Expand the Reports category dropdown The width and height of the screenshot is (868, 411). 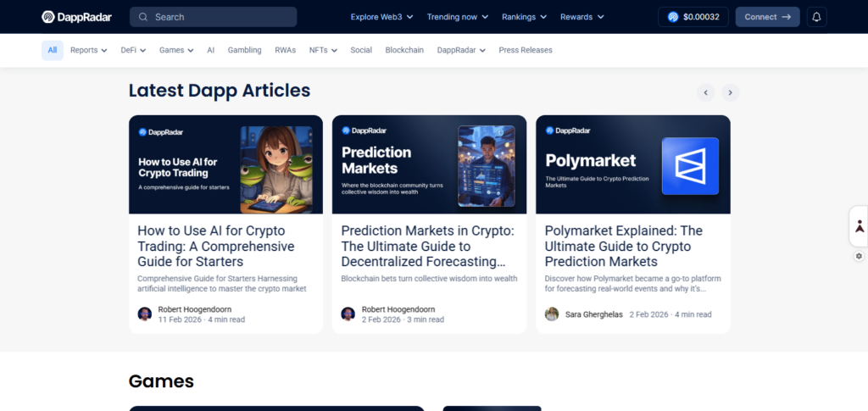[88, 50]
